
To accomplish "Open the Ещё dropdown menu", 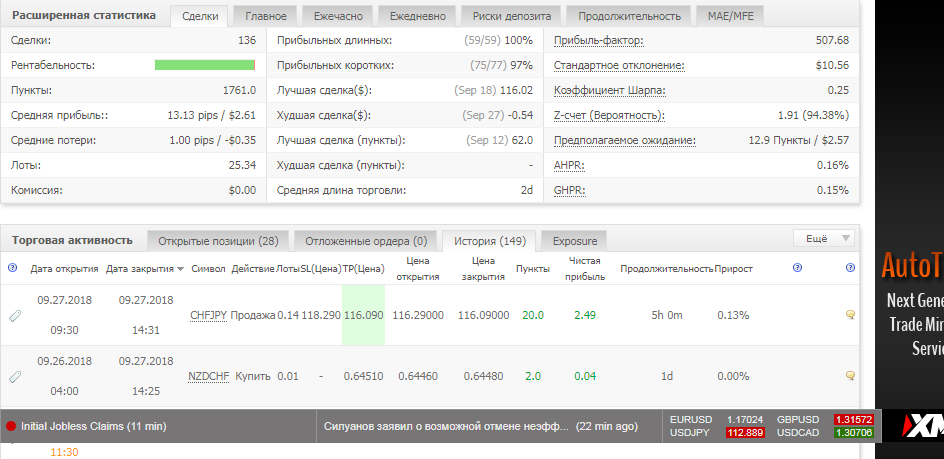I will click(x=824, y=239).
